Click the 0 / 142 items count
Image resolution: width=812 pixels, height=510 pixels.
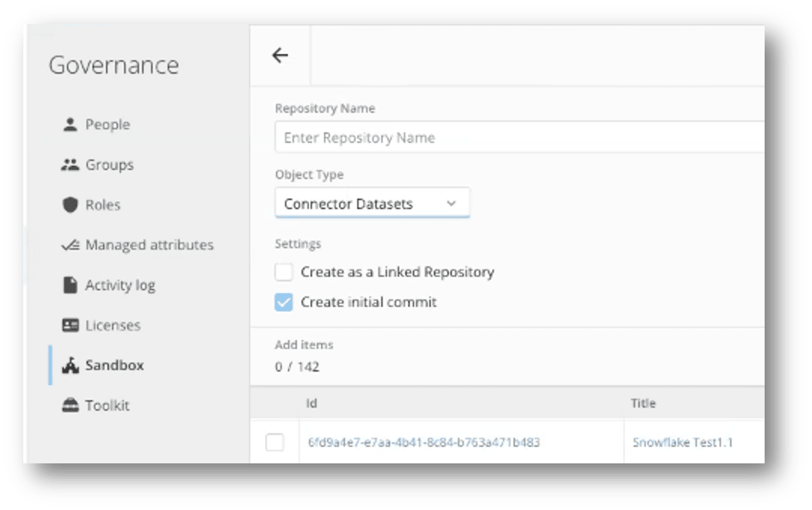pyautogui.click(x=297, y=367)
